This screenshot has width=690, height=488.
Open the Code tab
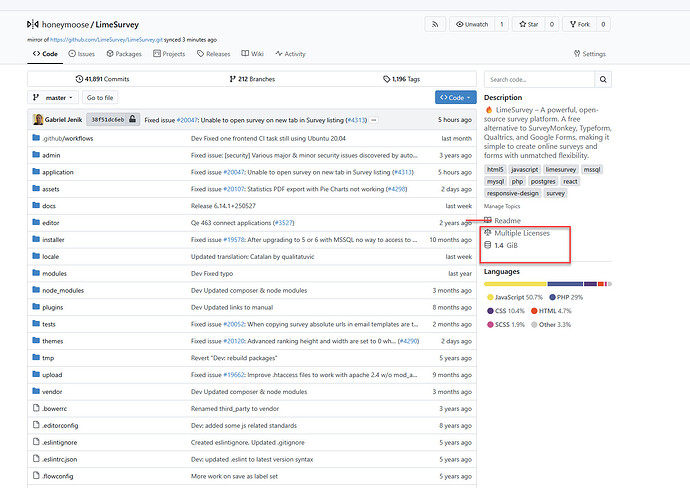[45, 54]
